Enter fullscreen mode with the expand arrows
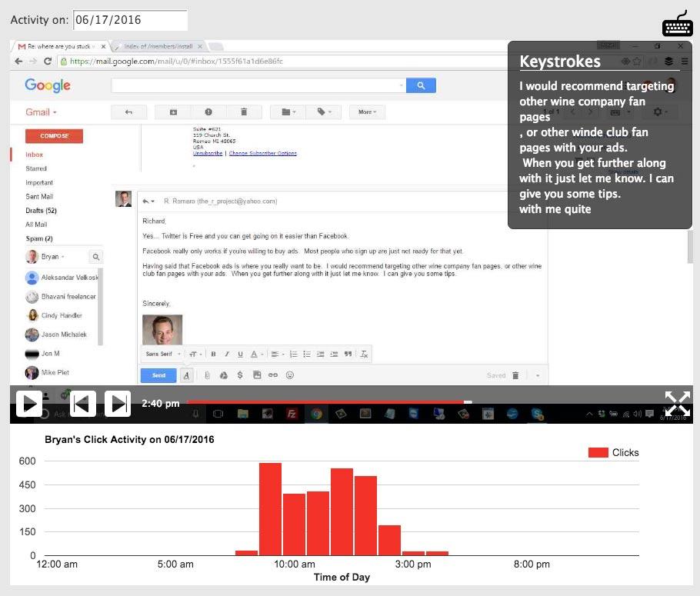Image resolution: width=700 pixels, height=596 pixels. [x=677, y=404]
